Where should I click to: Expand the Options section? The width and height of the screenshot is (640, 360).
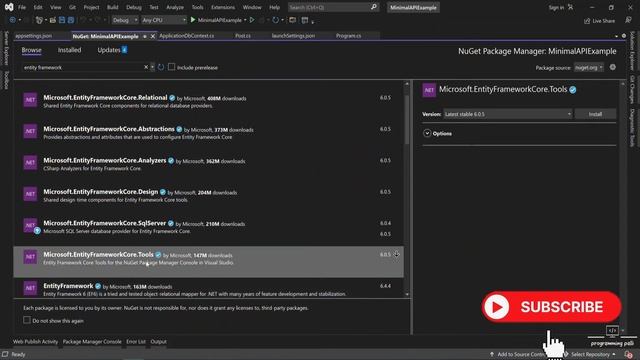pyautogui.click(x=427, y=133)
